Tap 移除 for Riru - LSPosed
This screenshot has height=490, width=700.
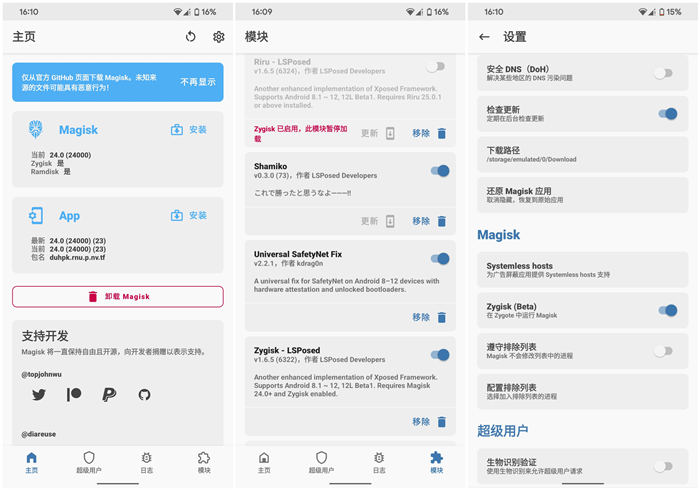point(421,133)
